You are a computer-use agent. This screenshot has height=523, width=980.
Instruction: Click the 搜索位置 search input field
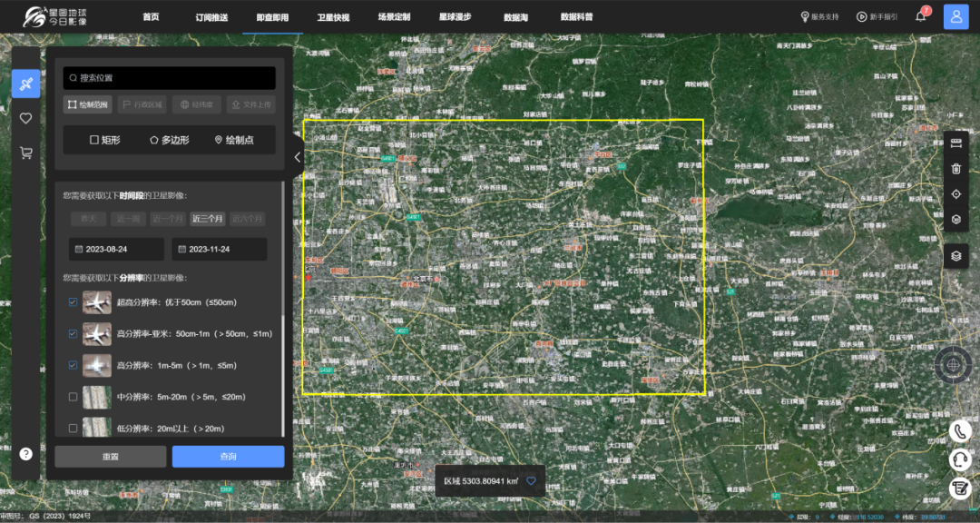point(169,78)
